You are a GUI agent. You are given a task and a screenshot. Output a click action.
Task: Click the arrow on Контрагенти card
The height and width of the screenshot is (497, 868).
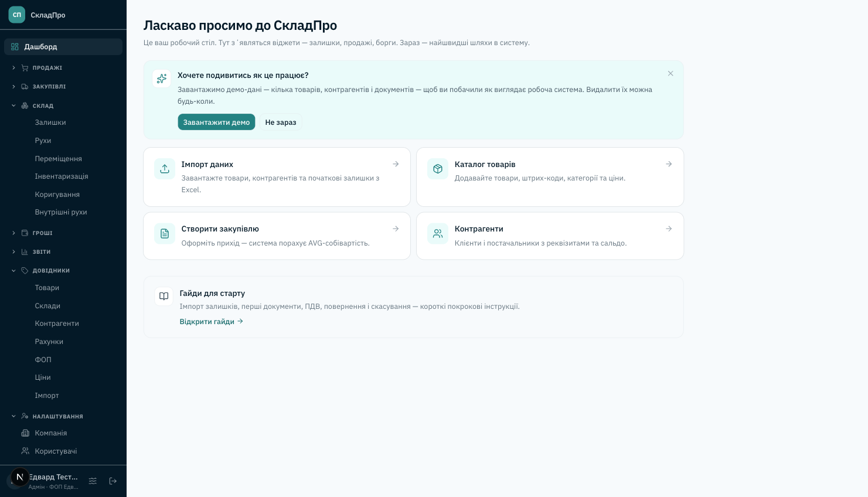coord(669,229)
